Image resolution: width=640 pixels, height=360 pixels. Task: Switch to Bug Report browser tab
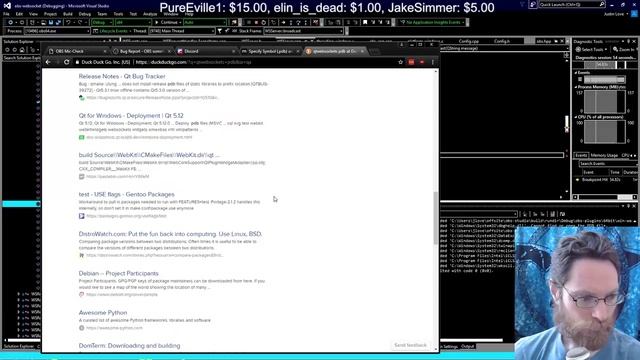point(141,51)
